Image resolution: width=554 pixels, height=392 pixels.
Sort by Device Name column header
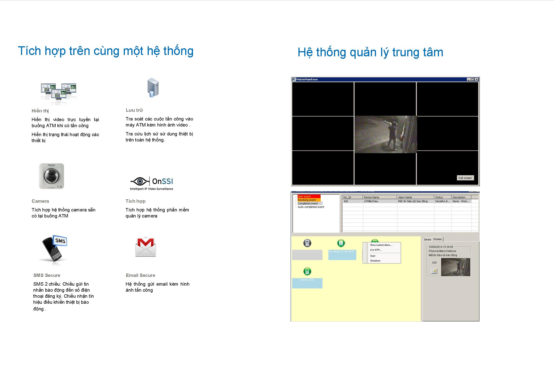[380, 197]
